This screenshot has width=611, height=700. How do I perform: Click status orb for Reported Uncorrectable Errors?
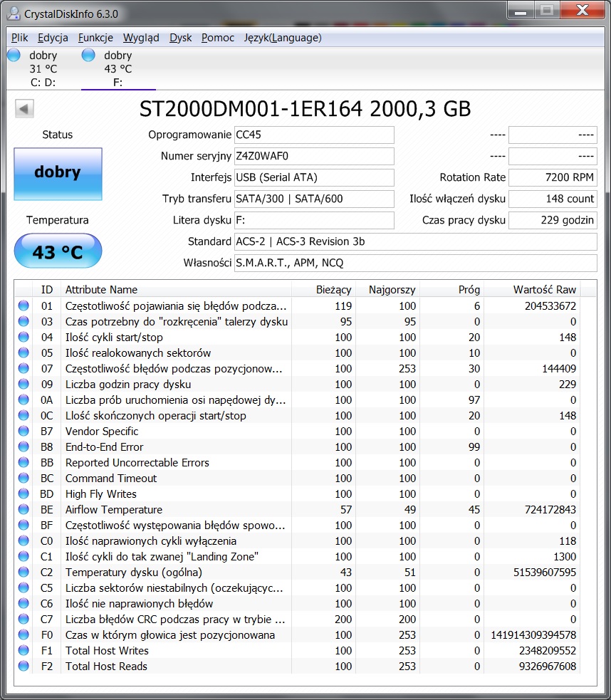(x=23, y=462)
